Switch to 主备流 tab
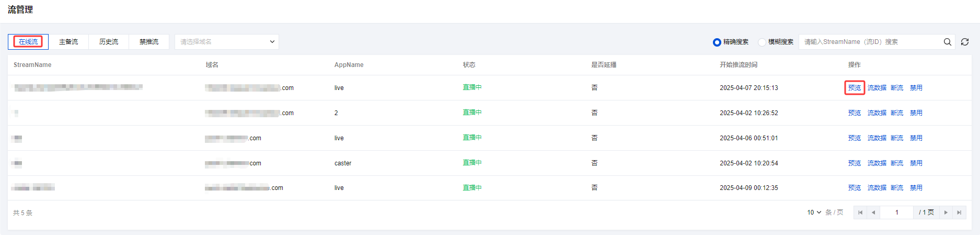The height and width of the screenshot is (235, 980). 68,42
